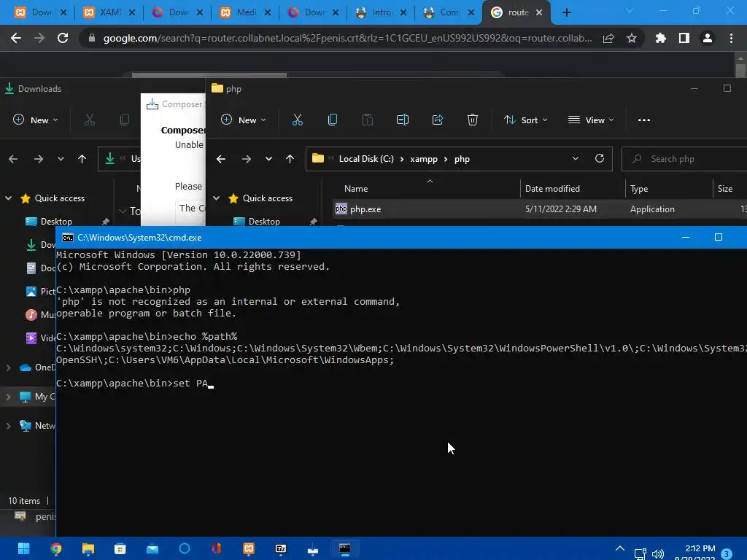This screenshot has height=560, width=747.
Task: Refresh the php folder address bar
Action: pyautogui.click(x=600, y=158)
